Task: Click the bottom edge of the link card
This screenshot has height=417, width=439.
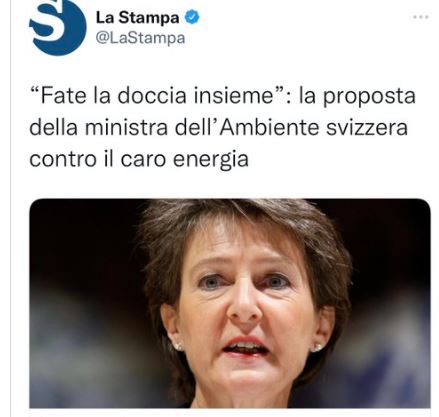Action: 230,408
